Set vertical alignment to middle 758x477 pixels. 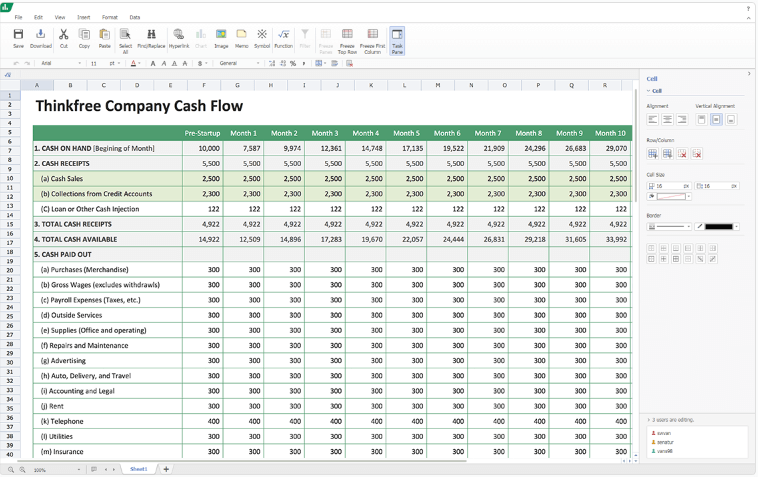(716, 119)
